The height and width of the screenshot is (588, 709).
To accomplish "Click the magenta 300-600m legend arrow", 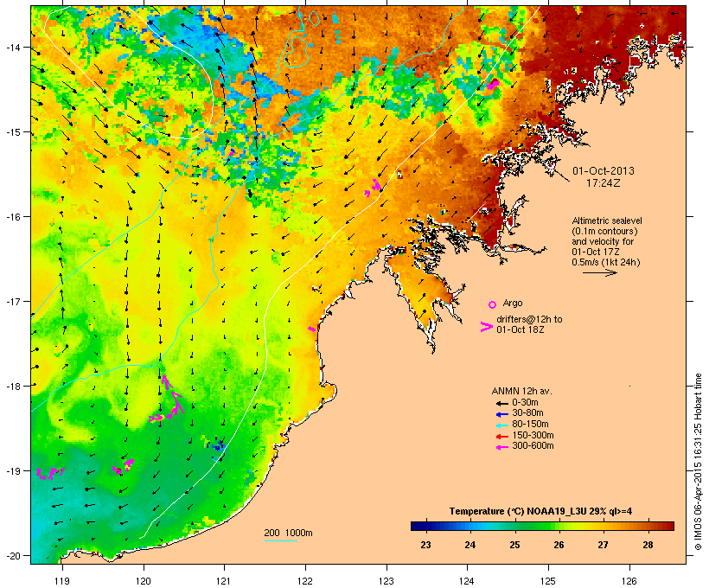I will (501, 447).
